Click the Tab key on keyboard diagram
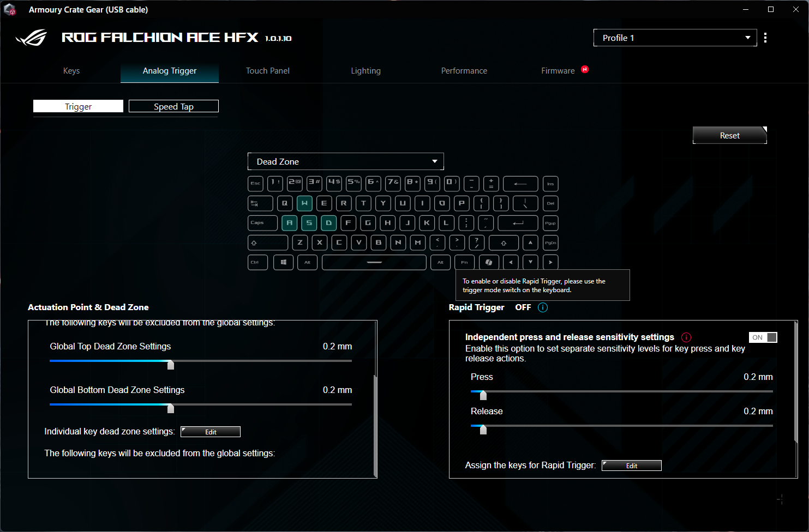Screen dimensions: 809x532 pos(260,203)
